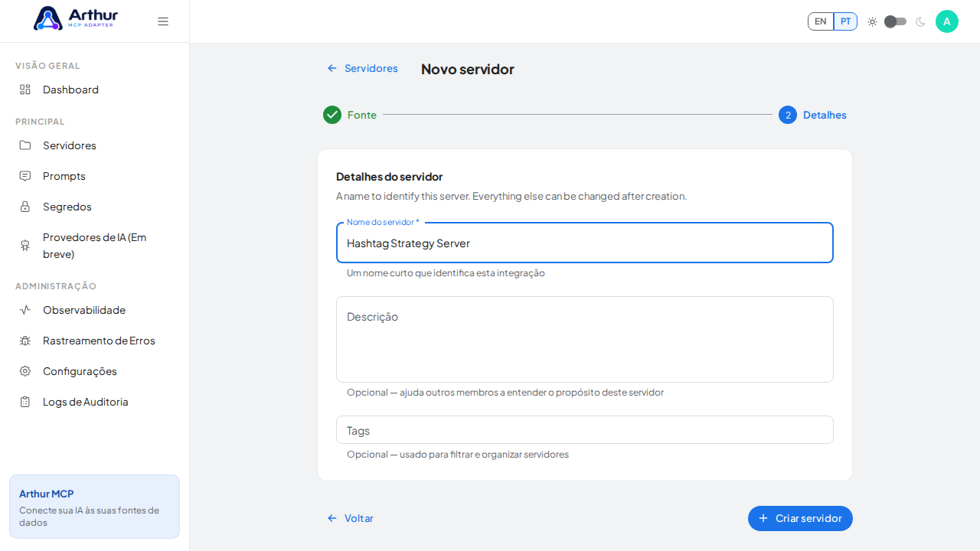Open Rastreamento de Erros in sidebar
The image size is (980, 551).
pyautogui.click(x=94, y=341)
